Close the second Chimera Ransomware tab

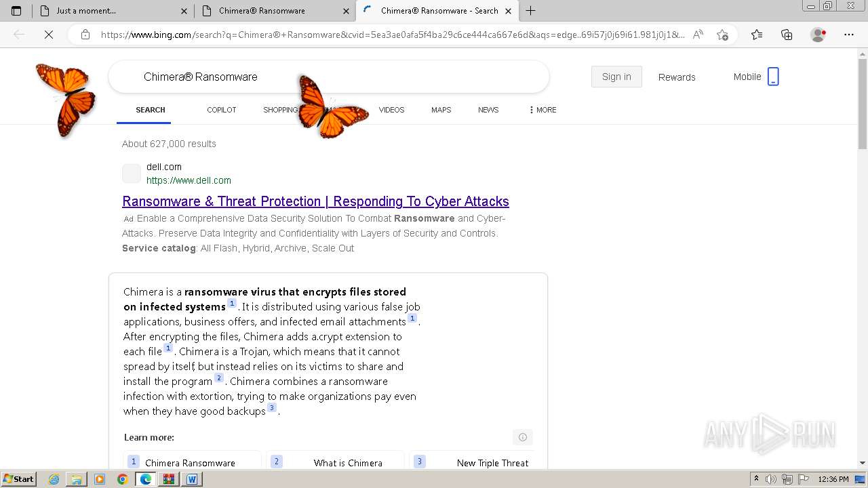tap(346, 11)
